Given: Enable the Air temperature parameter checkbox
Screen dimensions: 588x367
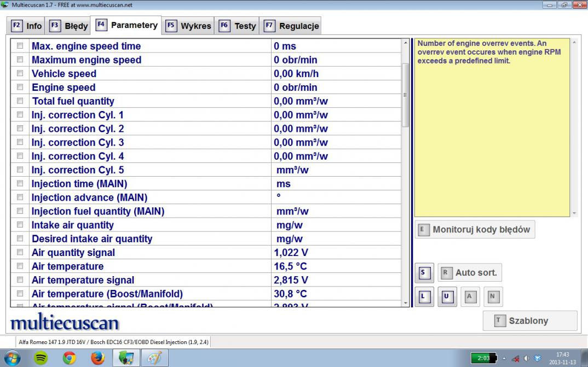Looking at the screenshot, I should click(x=20, y=266).
